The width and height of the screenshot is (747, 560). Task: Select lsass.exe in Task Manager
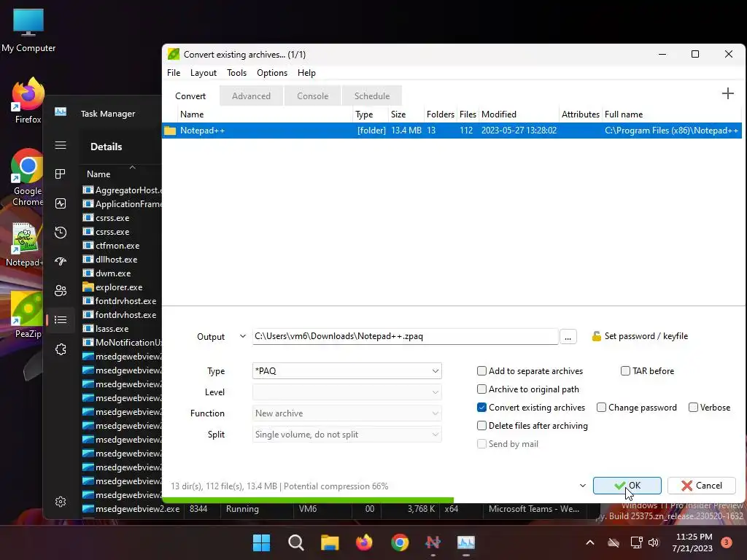[x=112, y=329]
